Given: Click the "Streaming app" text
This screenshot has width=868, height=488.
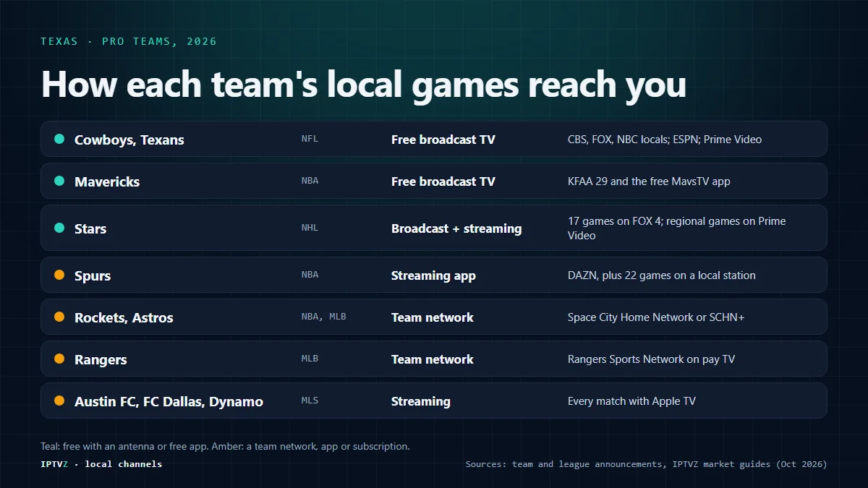Looking at the screenshot, I should (x=433, y=275).
